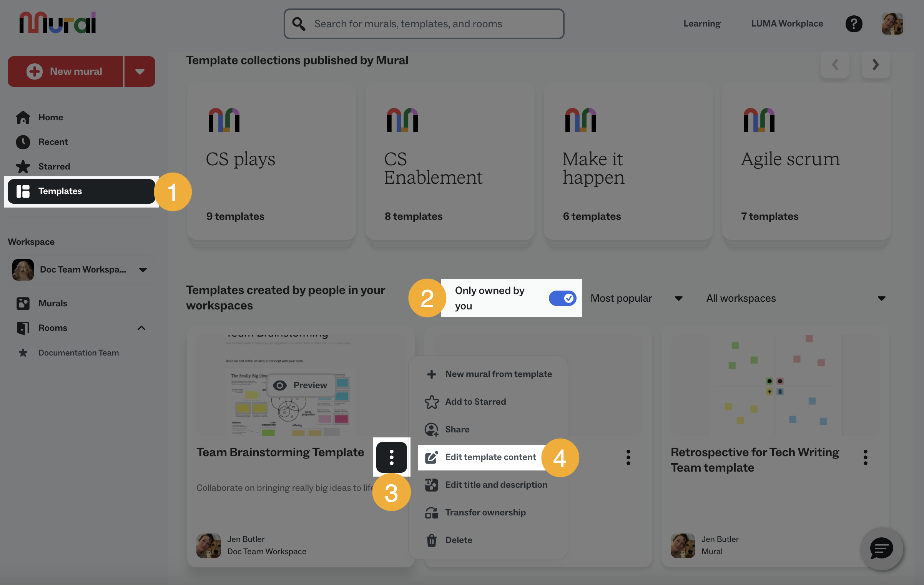
Task: Expand the Most popular sort dropdown
Action: [x=636, y=298]
